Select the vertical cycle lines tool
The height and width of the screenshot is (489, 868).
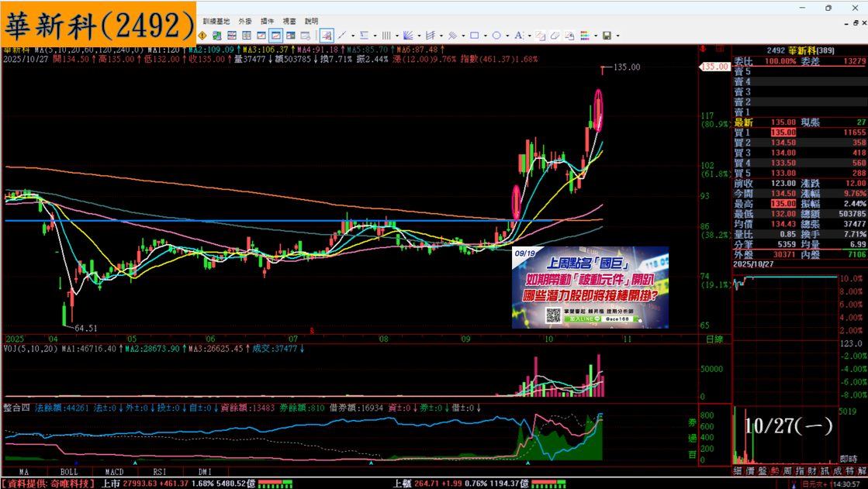(x=386, y=36)
